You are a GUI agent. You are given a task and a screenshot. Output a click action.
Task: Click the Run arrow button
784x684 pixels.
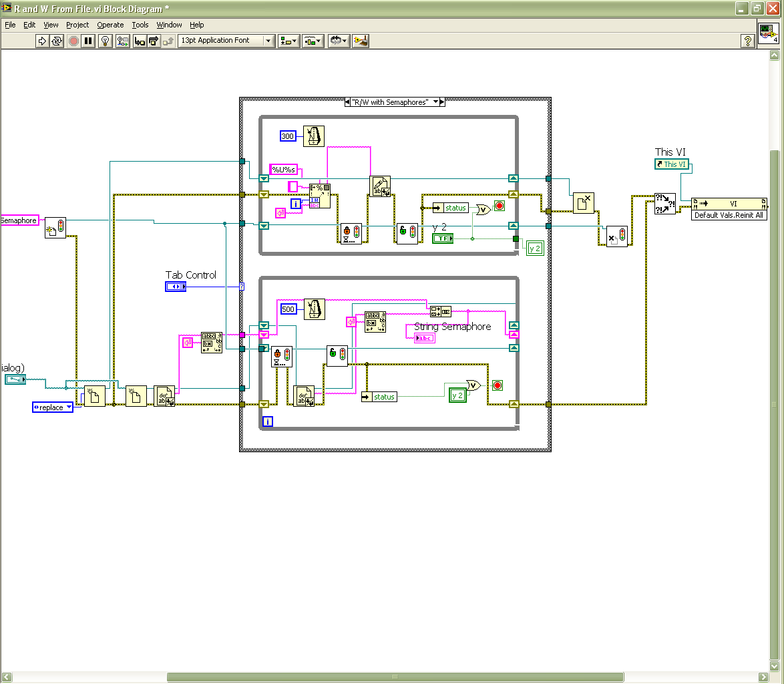(x=42, y=41)
